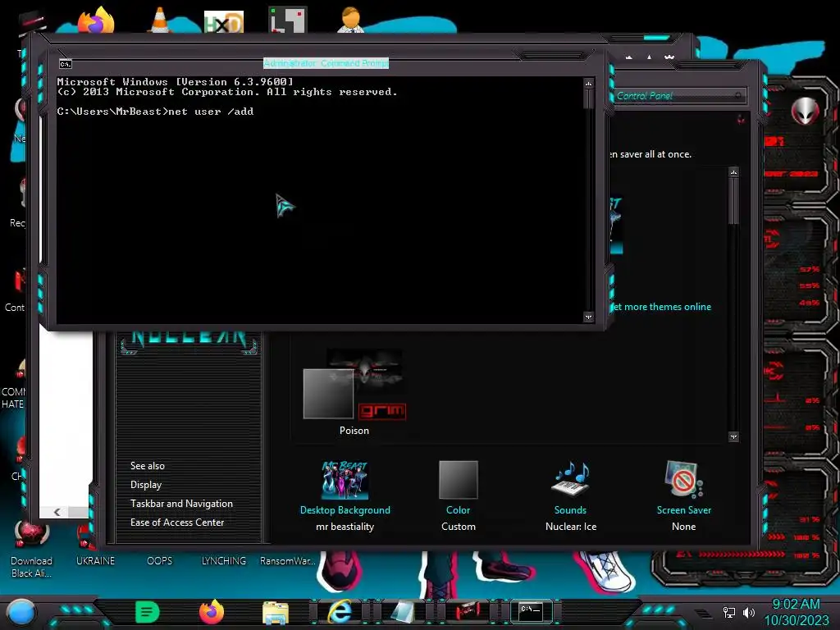Select the Command Prompt taskbar button
840x630 pixels.
coord(531,611)
